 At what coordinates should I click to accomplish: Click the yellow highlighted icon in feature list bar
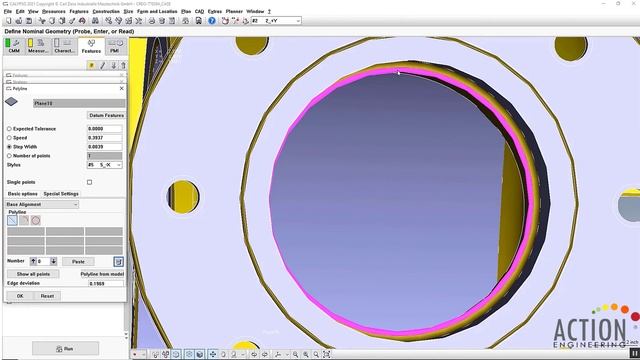point(91,65)
